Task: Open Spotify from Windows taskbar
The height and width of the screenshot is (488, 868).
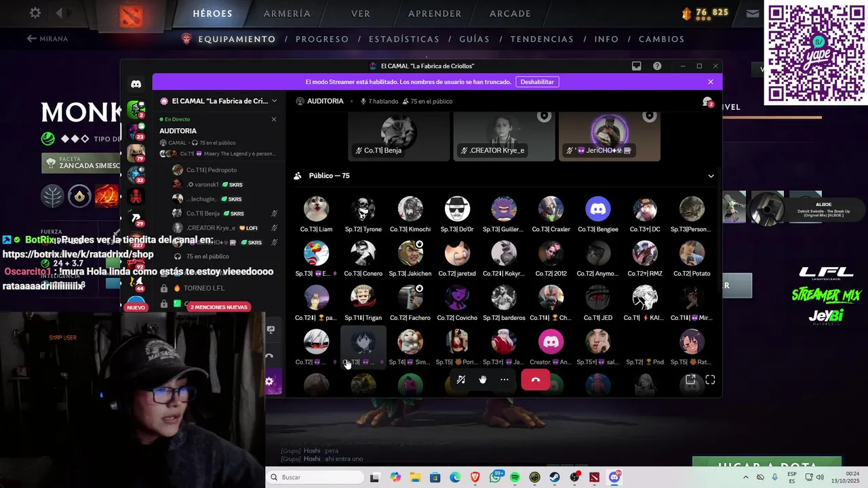Action: click(x=515, y=478)
